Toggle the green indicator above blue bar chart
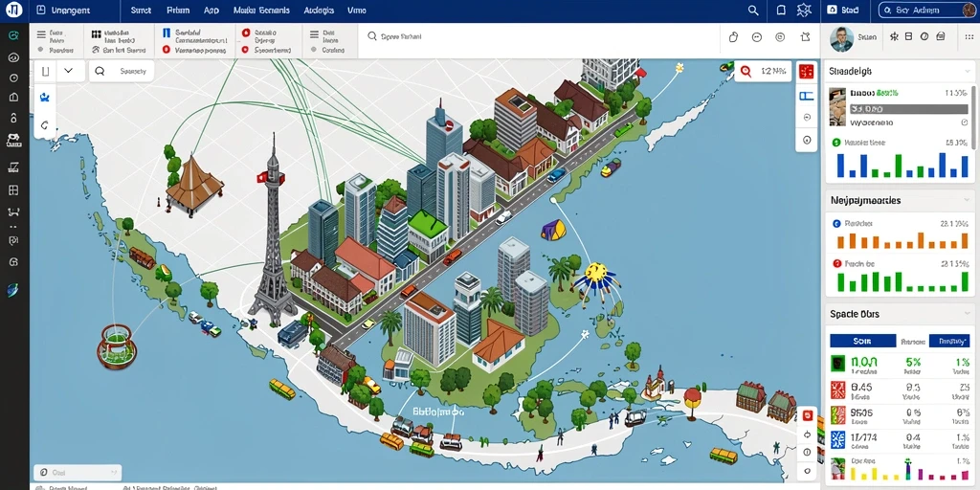 click(836, 143)
